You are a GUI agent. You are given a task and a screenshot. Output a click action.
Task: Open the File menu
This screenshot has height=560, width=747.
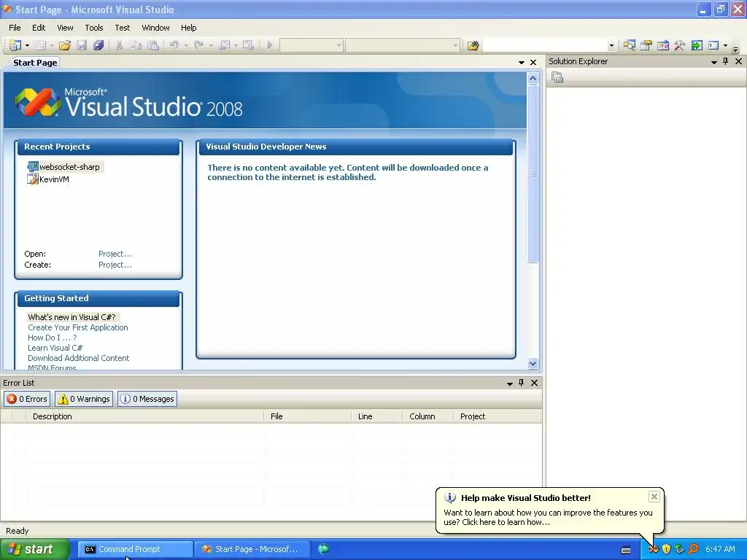tap(15, 28)
